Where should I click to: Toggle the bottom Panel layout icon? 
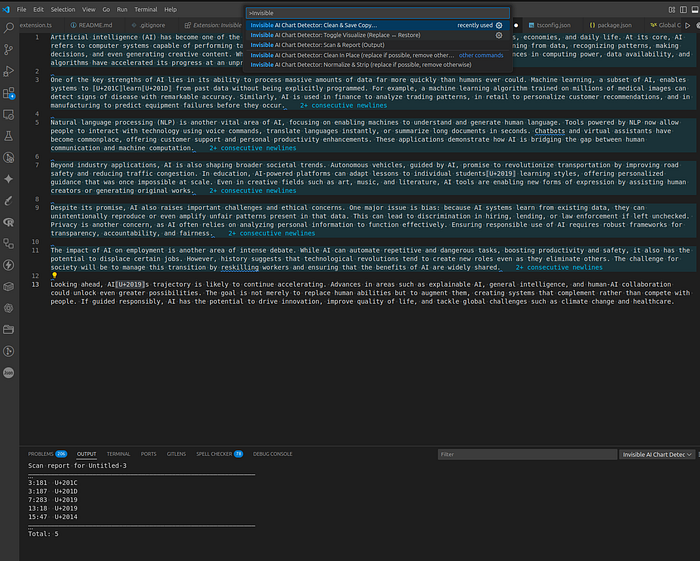tap(695, 9)
